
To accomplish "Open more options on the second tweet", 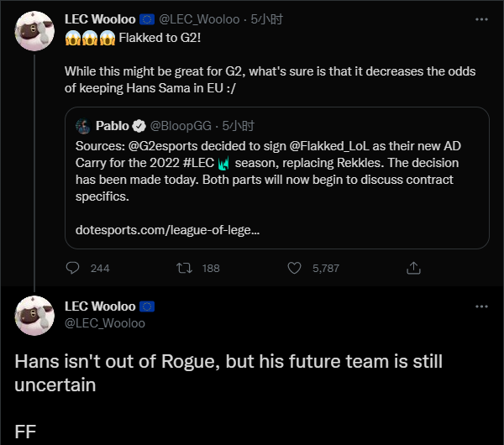I will tap(481, 306).
